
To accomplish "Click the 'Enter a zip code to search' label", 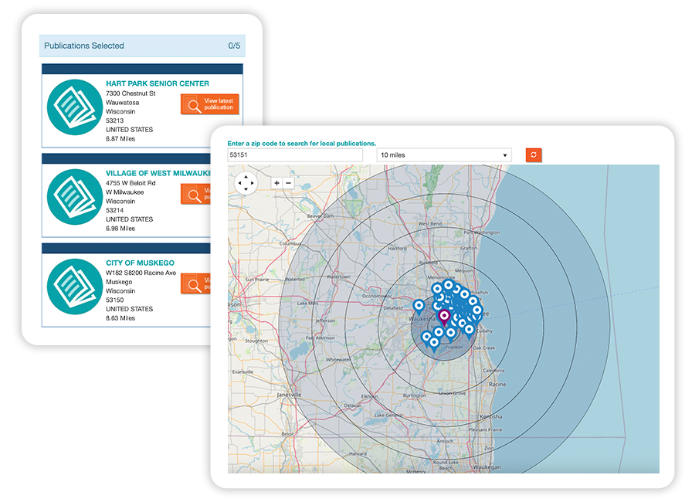I will 301,144.
